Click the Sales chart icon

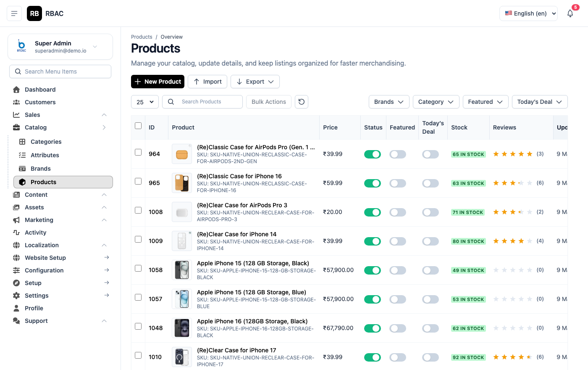pos(16,115)
